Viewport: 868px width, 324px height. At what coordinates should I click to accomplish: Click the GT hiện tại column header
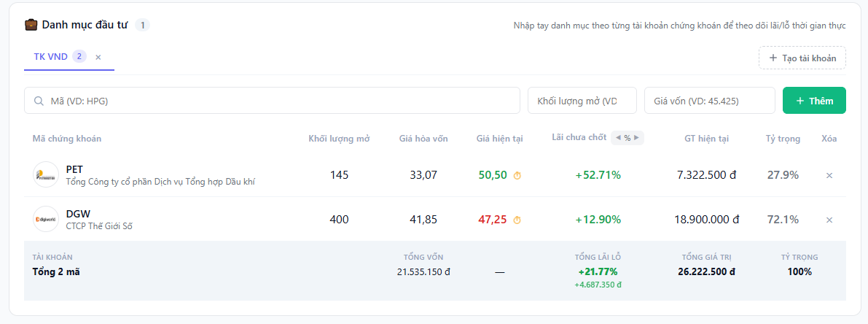706,139
